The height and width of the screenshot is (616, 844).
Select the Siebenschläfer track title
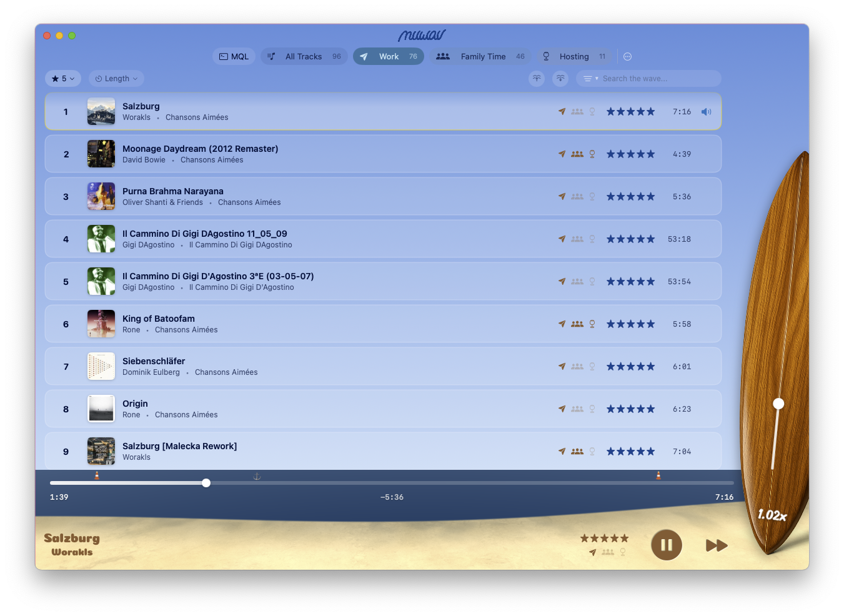pos(154,361)
